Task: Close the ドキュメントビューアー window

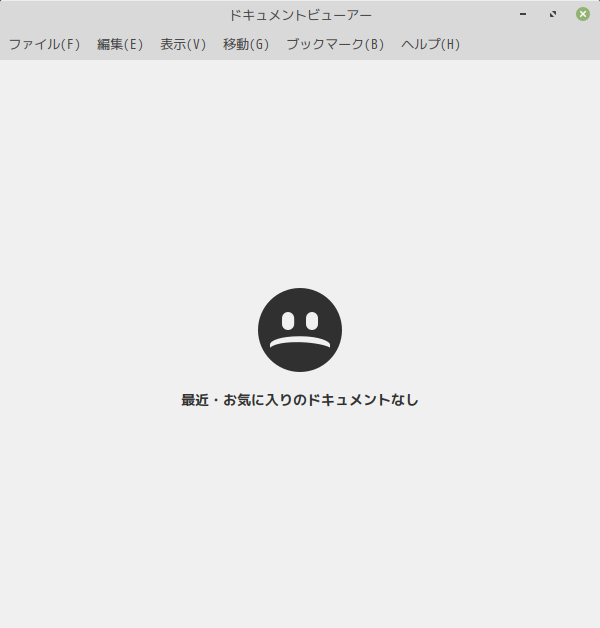Action: 583,14
